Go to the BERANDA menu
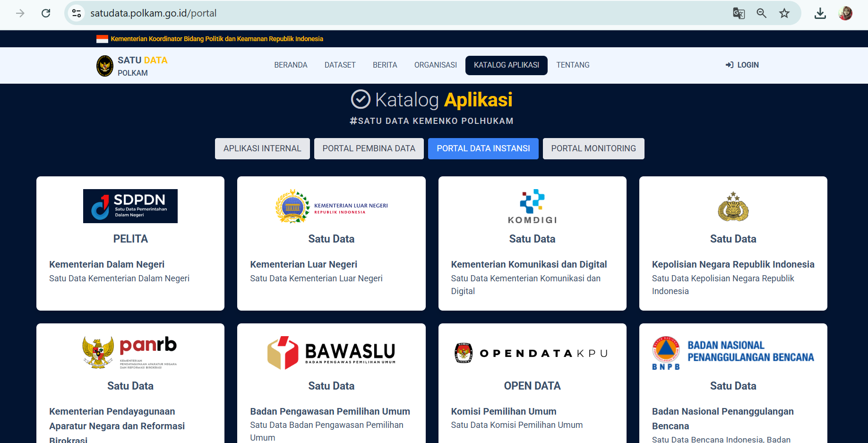Viewport: 868px width, 443px height. [x=291, y=65]
